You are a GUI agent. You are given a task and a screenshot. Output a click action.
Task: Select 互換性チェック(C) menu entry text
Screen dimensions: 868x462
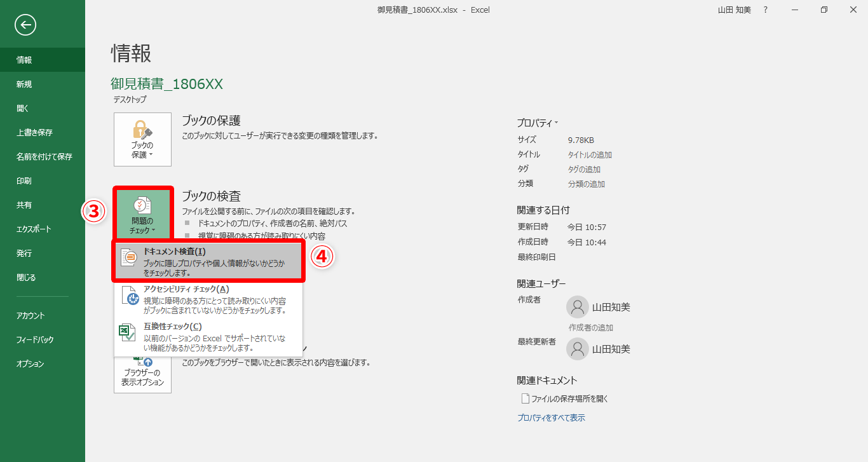[x=173, y=327]
